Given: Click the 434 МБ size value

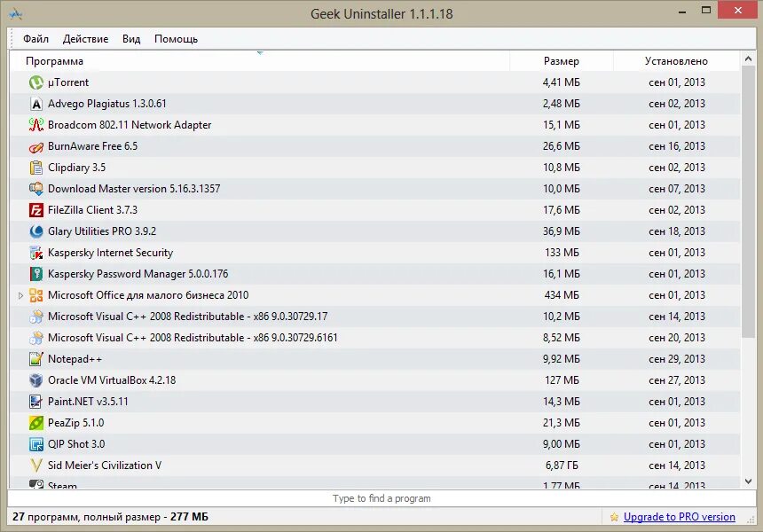Looking at the screenshot, I should click(x=562, y=295).
